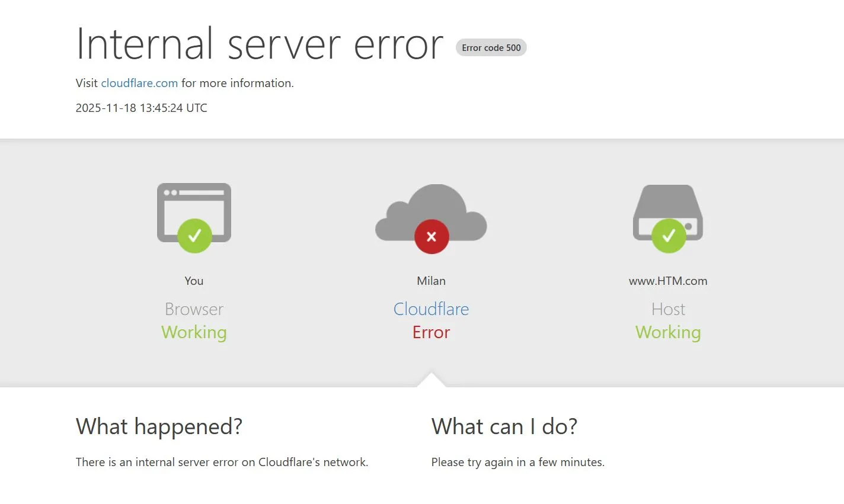Image resolution: width=844 pixels, height=504 pixels.
Task: Click the Cloudflare link under Milan
Action: pos(431,309)
